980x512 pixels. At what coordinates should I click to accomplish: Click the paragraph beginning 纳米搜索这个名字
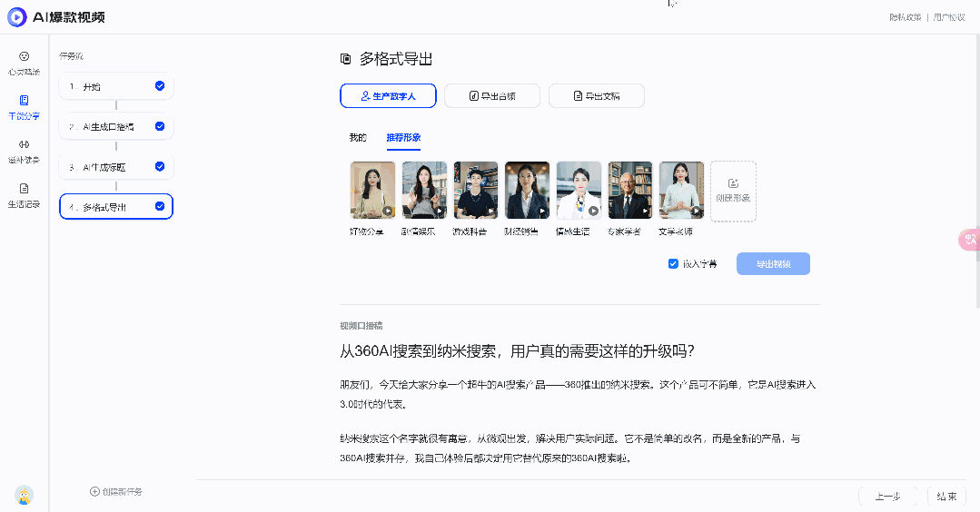click(570, 448)
